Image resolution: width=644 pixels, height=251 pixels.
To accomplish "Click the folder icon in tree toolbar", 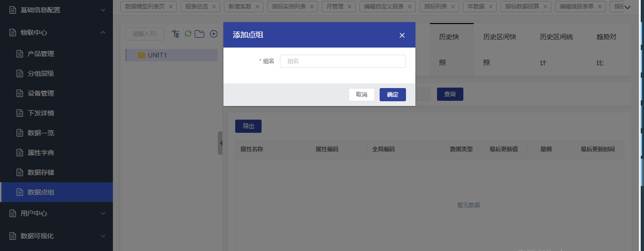I will pyautogui.click(x=199, y=34).
